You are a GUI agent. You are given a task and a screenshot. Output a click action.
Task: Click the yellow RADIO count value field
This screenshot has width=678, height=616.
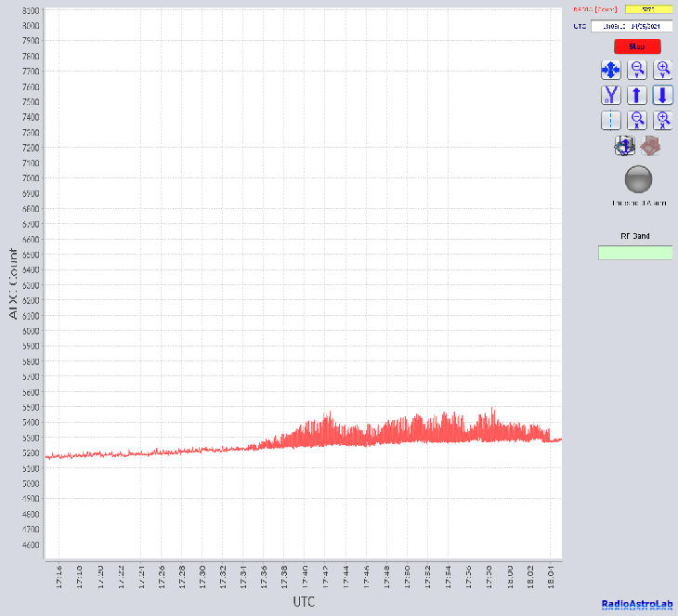(647, 9)
